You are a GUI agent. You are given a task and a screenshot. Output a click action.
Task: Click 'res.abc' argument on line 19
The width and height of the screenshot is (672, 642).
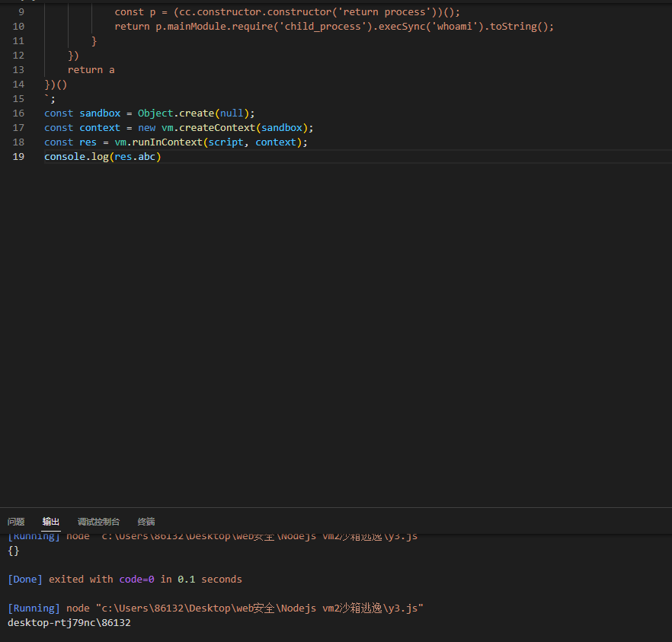click(135, 157)
